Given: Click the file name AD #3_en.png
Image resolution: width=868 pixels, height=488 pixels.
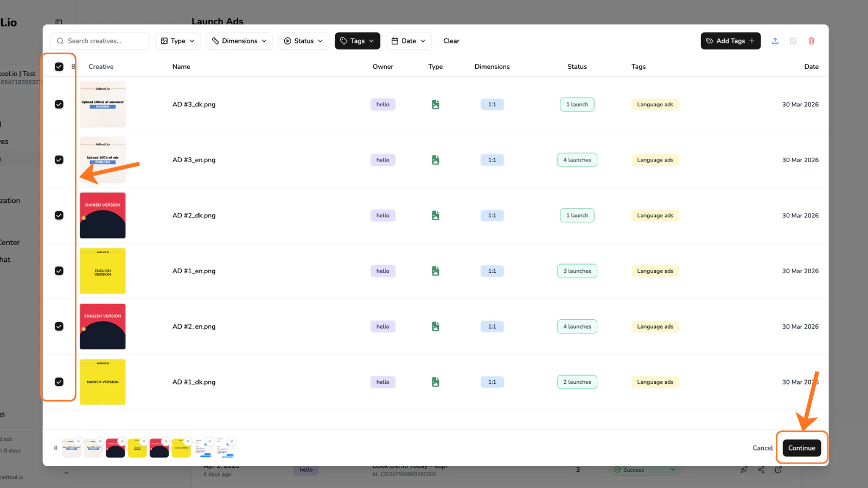Looking at the screenshot, I should click(x=194, y=160).
